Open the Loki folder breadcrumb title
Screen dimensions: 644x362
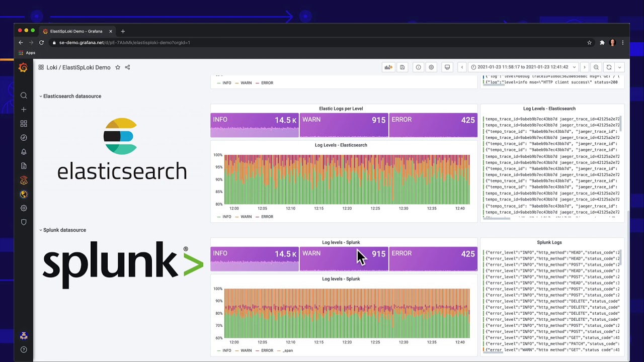(x=52, y=67)
